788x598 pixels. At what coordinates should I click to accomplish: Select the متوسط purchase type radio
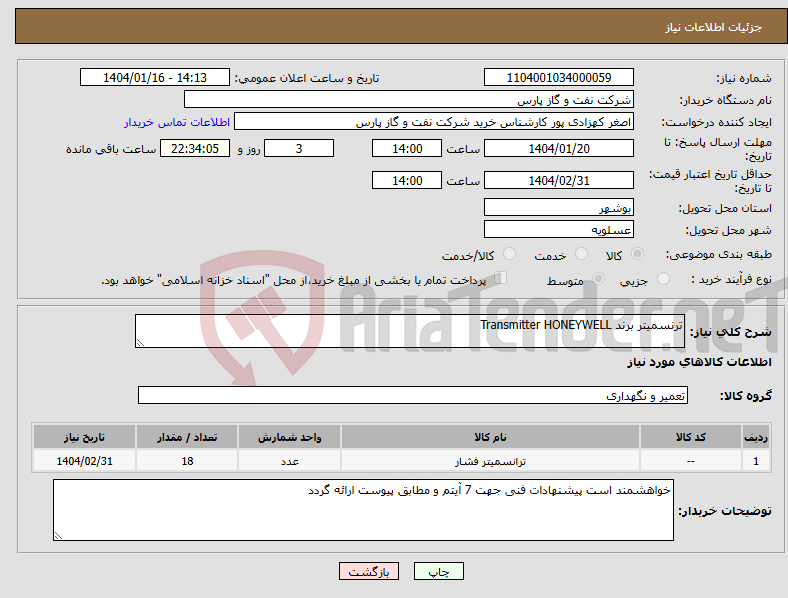598,278
